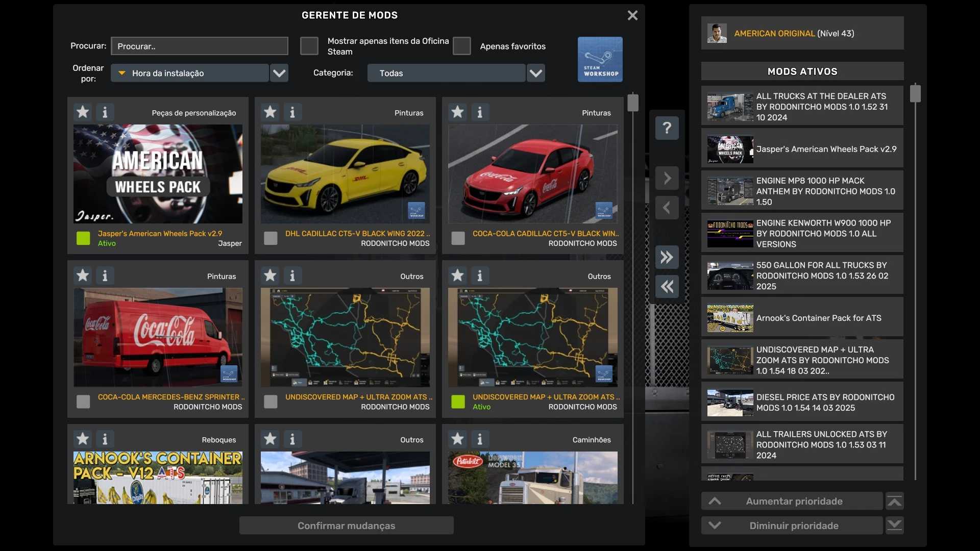This screenshot has width=980, height=551.
Task: Click the help question mark icon
Action: coord(667,128)
